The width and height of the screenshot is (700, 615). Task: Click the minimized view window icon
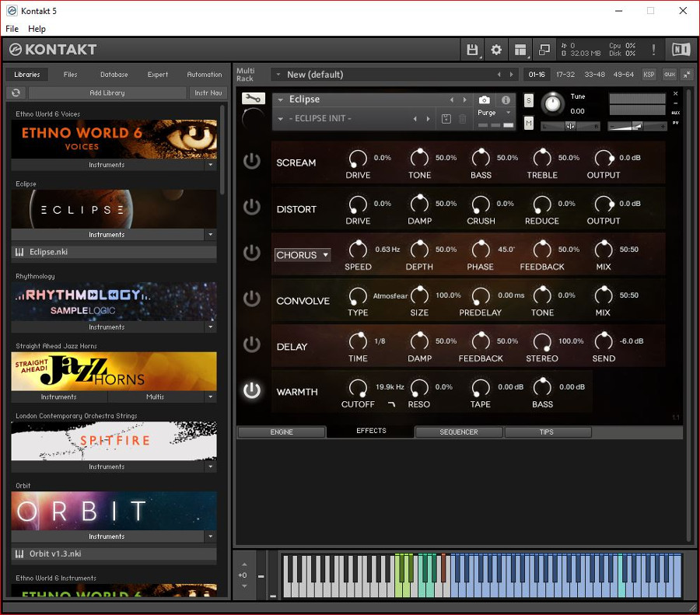tap(544, 50)
